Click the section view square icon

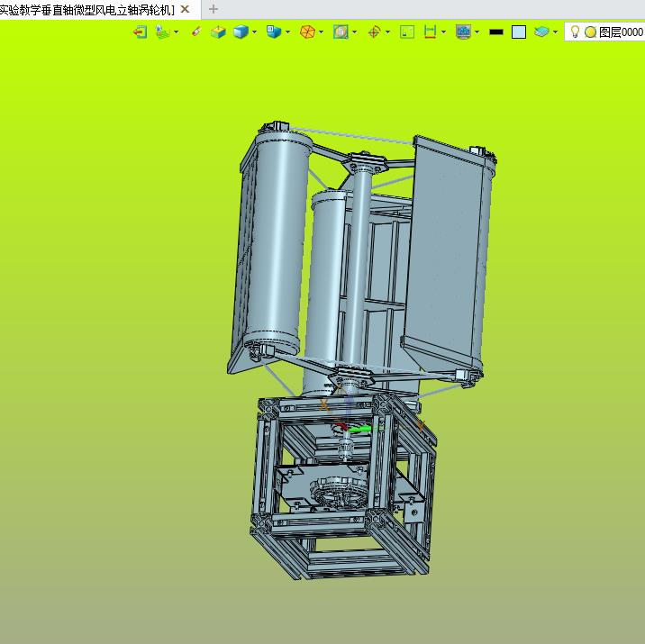pos(341,32)
